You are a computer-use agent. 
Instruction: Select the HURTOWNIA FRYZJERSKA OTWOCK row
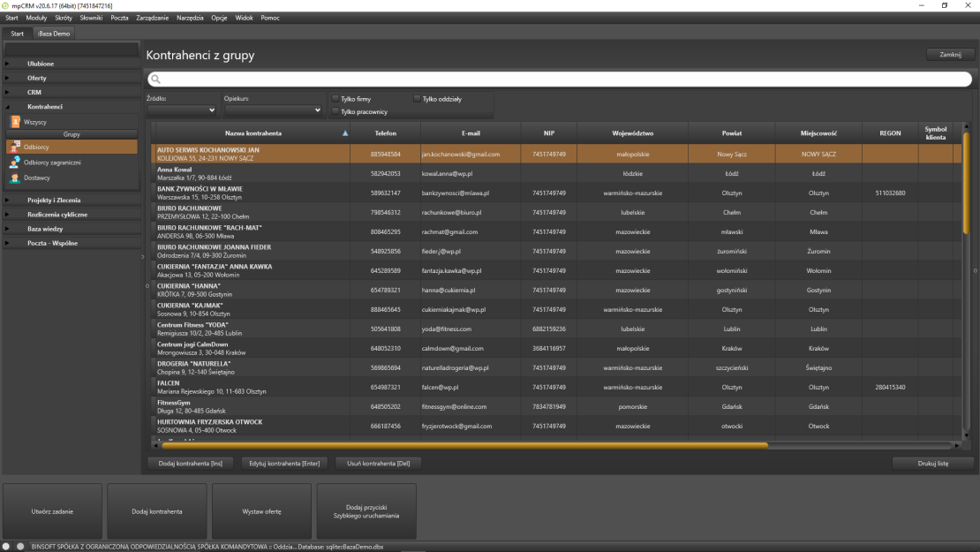556,426
